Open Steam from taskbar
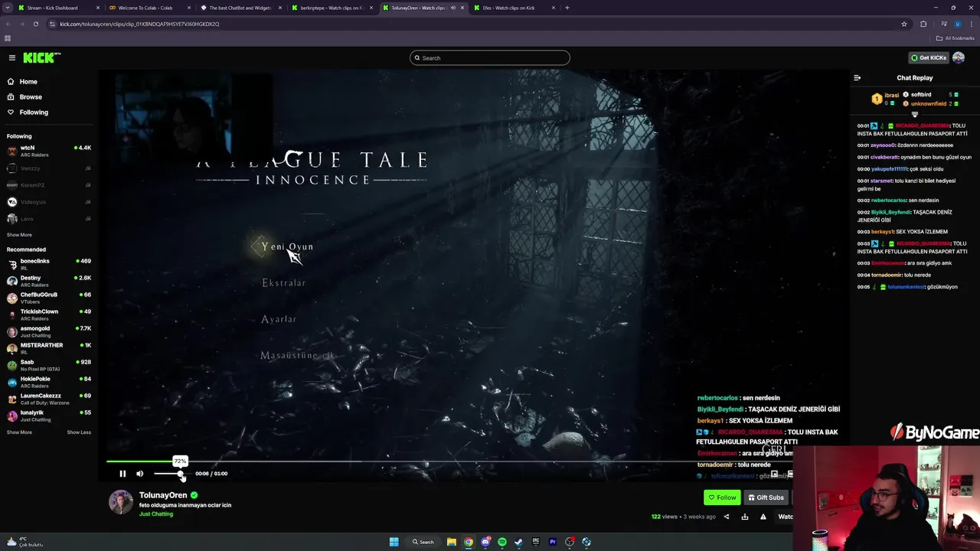Viewport: 980px width, 551px height. (518, 542)
